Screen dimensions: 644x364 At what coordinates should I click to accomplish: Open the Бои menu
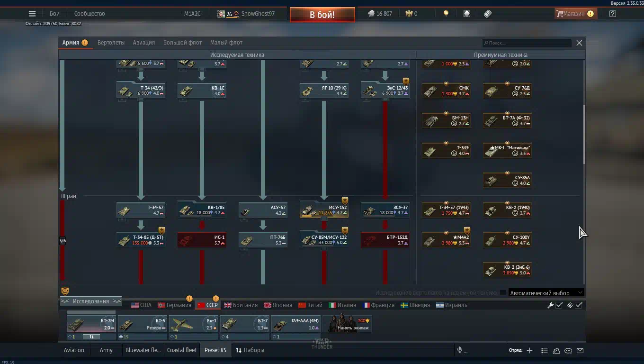pos(54,14)
